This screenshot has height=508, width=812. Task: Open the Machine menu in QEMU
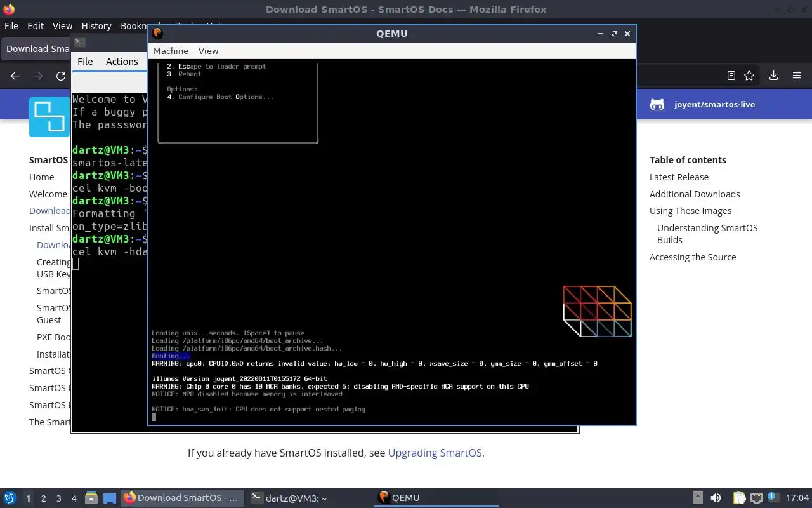[171, 51]
